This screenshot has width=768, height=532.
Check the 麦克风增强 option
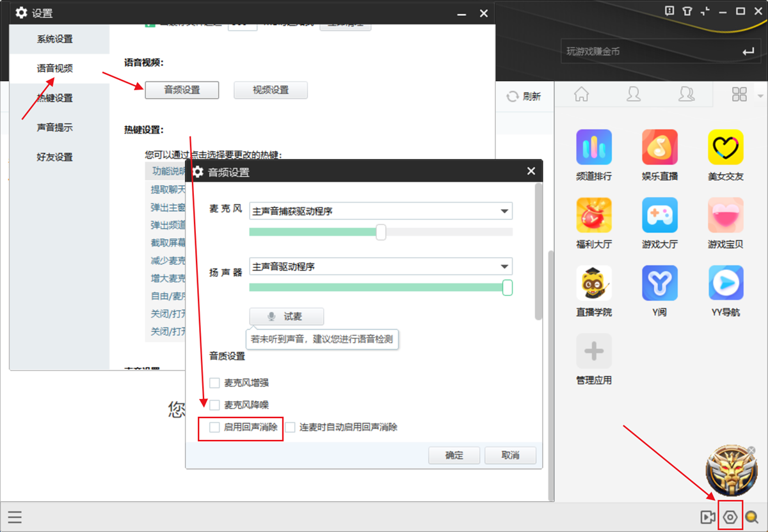tap(214, 382)
